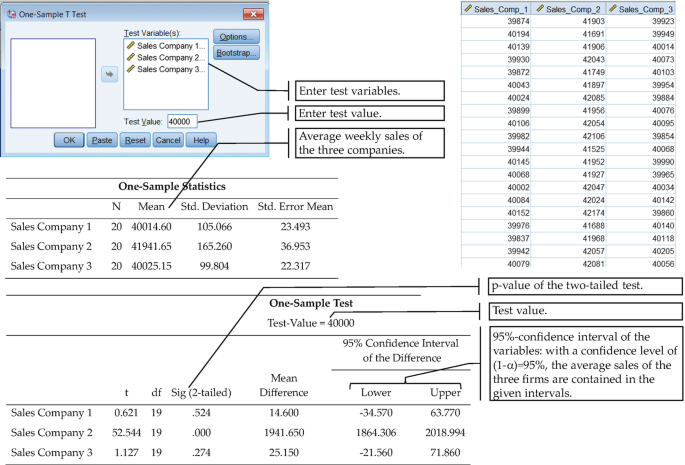This screenshot has height=465, width=685.
Task: Click the scale icon beside Sales Company 1
Action: tap(130, 46)
